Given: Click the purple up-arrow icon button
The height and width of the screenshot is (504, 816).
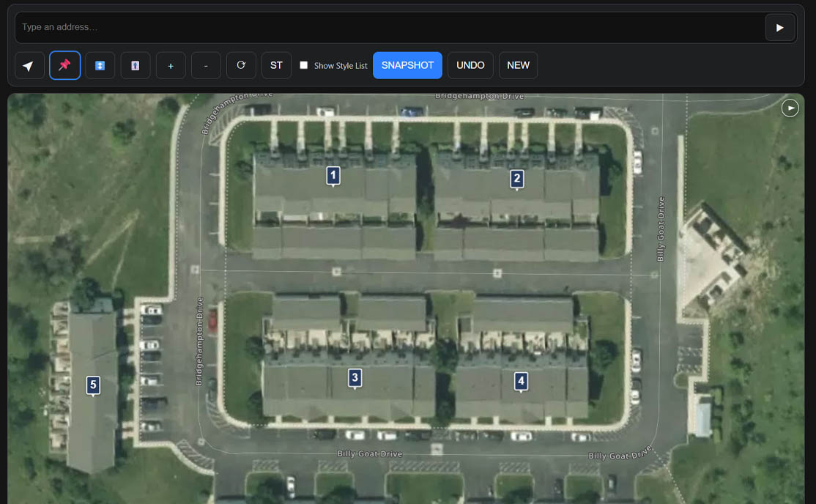Looking at the screenshot, I should pos(136,66).
